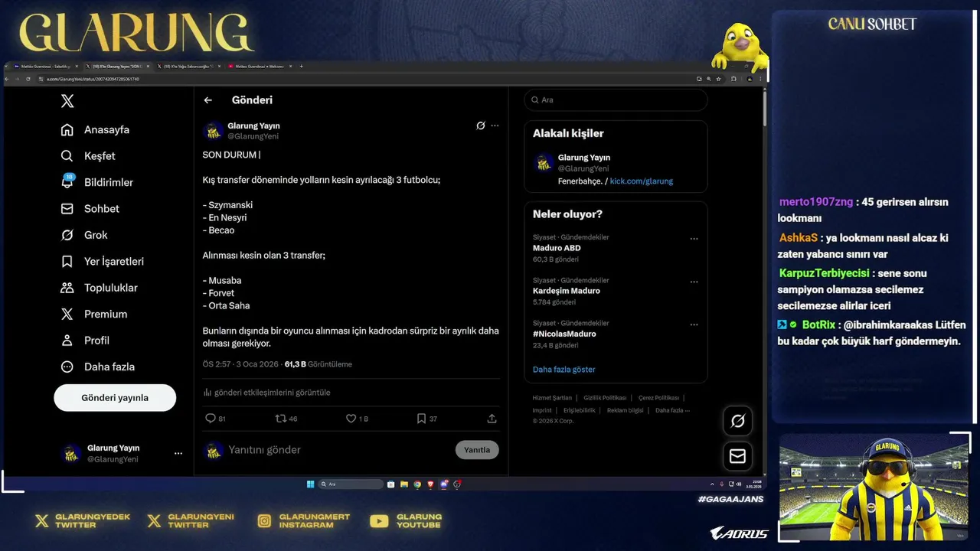Open Brave browser from taskbar
This screenshot has height=551, width=980.
430,484
